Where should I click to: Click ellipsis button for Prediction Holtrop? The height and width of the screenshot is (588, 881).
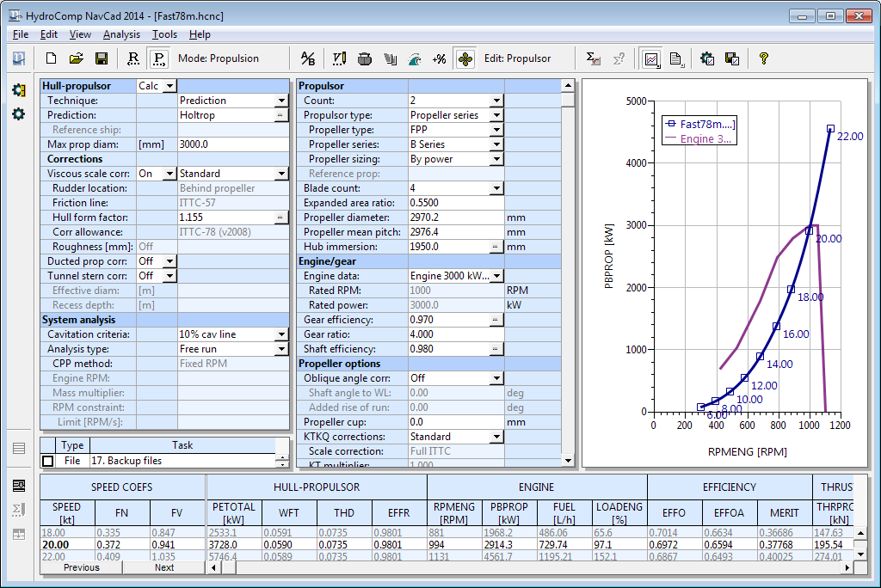280,115
